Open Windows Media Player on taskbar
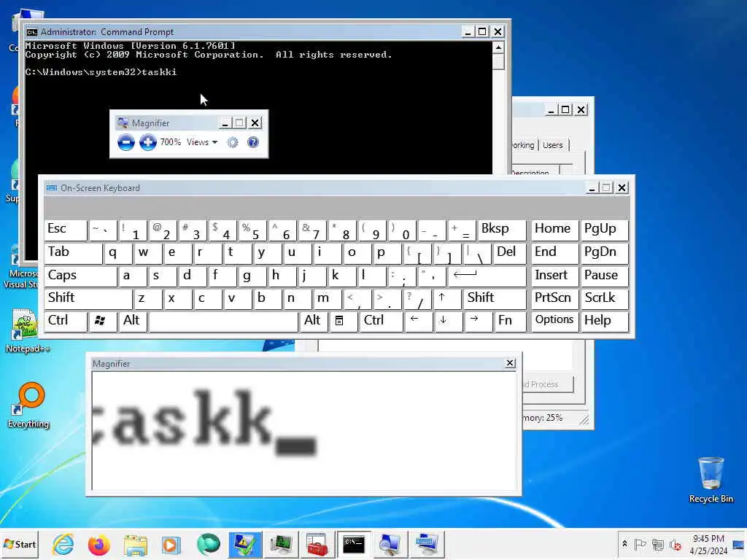The image size is (747, 560). click(171, 544)
